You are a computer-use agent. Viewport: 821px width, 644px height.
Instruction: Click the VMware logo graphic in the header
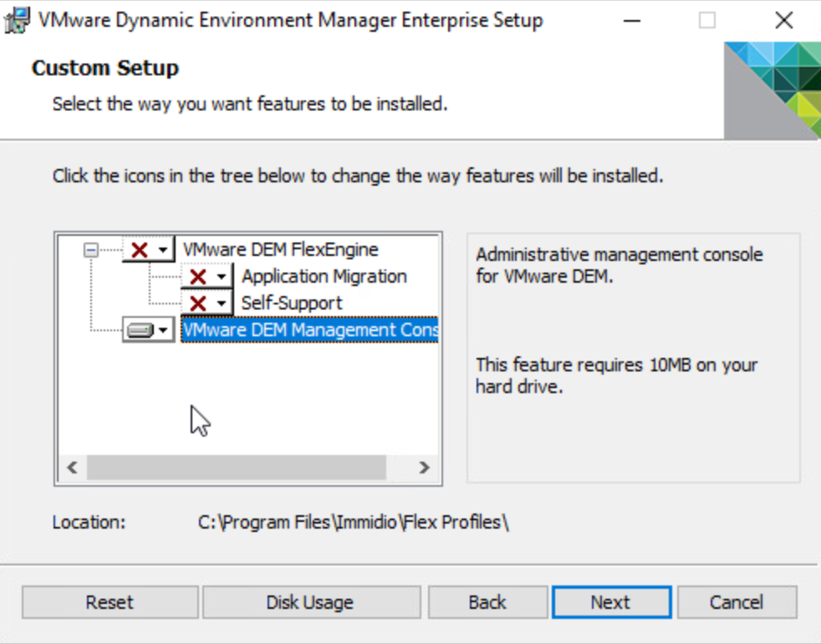click(x=772, y=89)
